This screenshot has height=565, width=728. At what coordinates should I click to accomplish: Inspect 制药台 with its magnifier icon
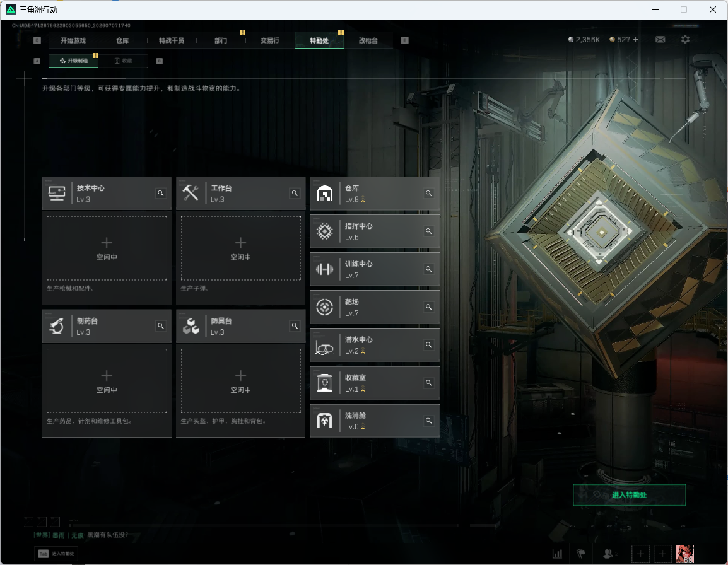pyautogui.click(x=161, y=326)
